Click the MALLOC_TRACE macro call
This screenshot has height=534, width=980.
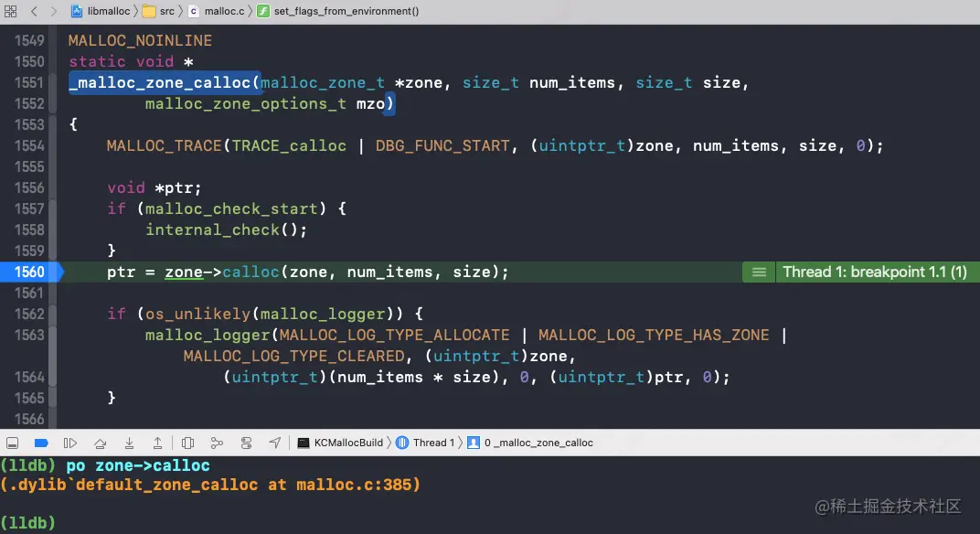(x=164, y=145)
